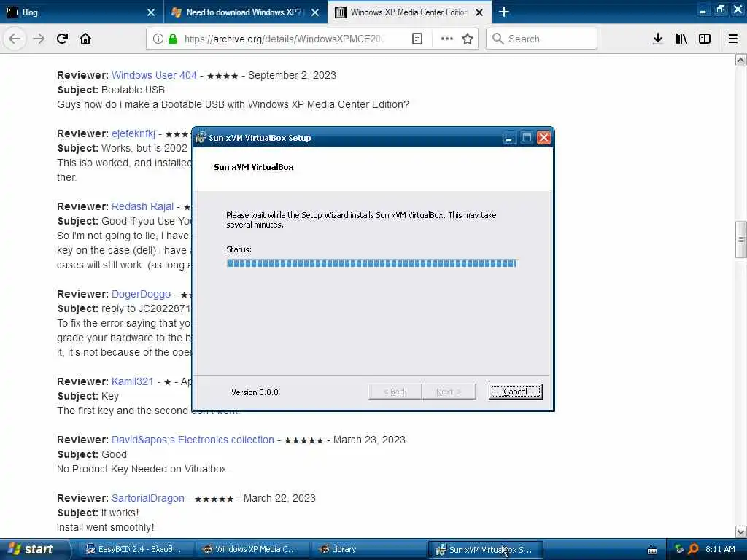Cancel the Sun xVM VirtualBox installation
Screen dimensions: 747x560
click(x=515, y=392)
